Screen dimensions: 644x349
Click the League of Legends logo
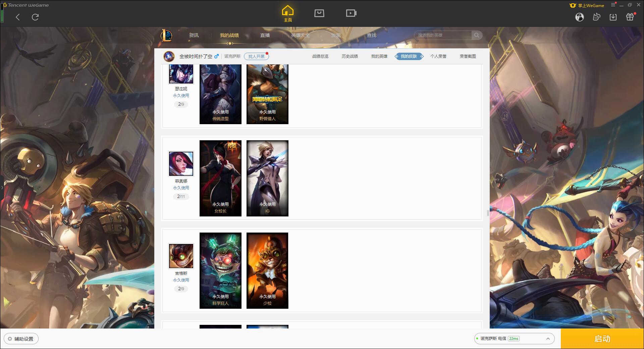(166, 35)
